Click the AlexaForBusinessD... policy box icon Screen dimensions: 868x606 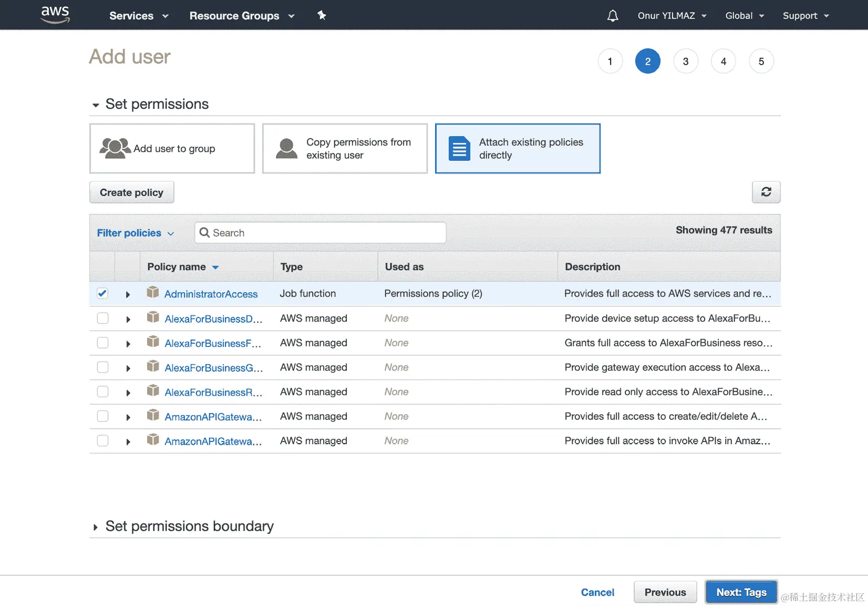(x=153, y=317)
